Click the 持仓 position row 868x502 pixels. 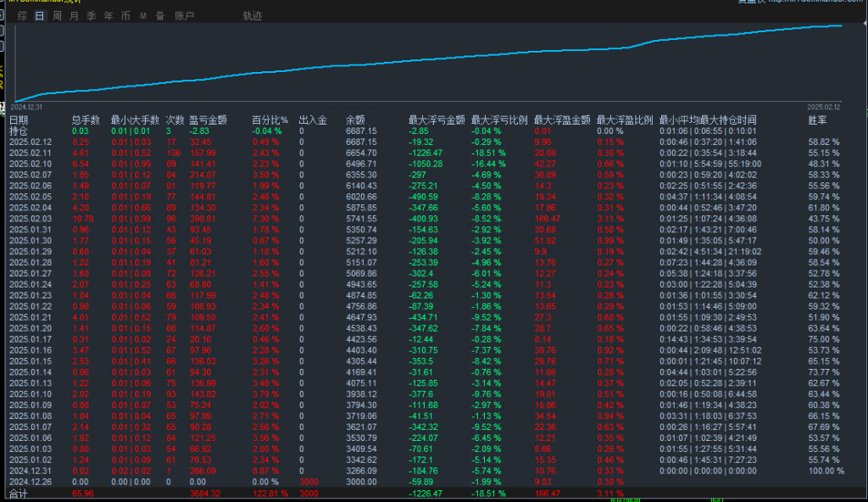tap(17, 131)
